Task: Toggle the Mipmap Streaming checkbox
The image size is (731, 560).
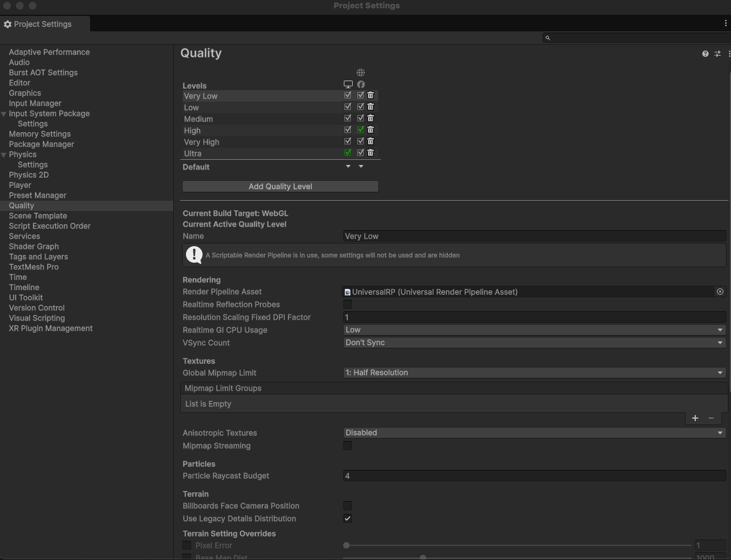Action: pyautogui.click(x=348, y=446)
